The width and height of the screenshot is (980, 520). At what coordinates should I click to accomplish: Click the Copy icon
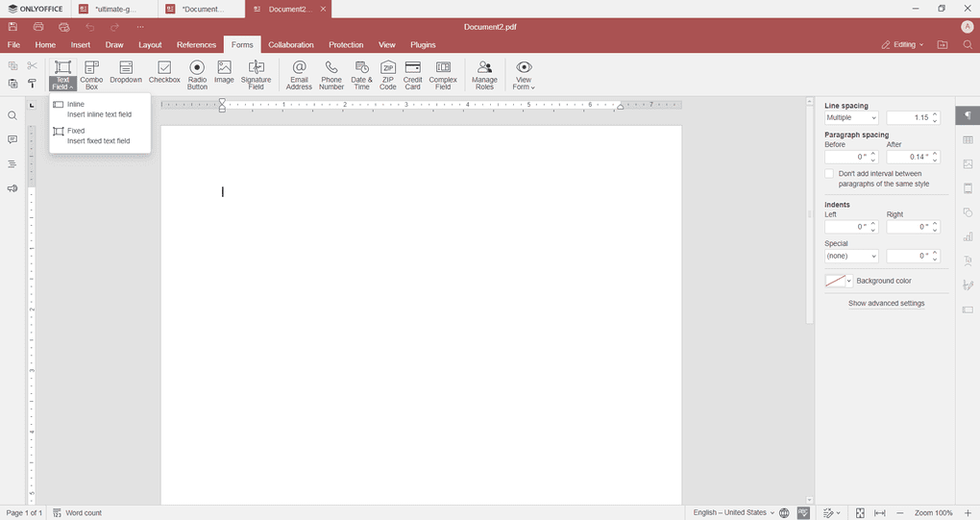[12, 65]
